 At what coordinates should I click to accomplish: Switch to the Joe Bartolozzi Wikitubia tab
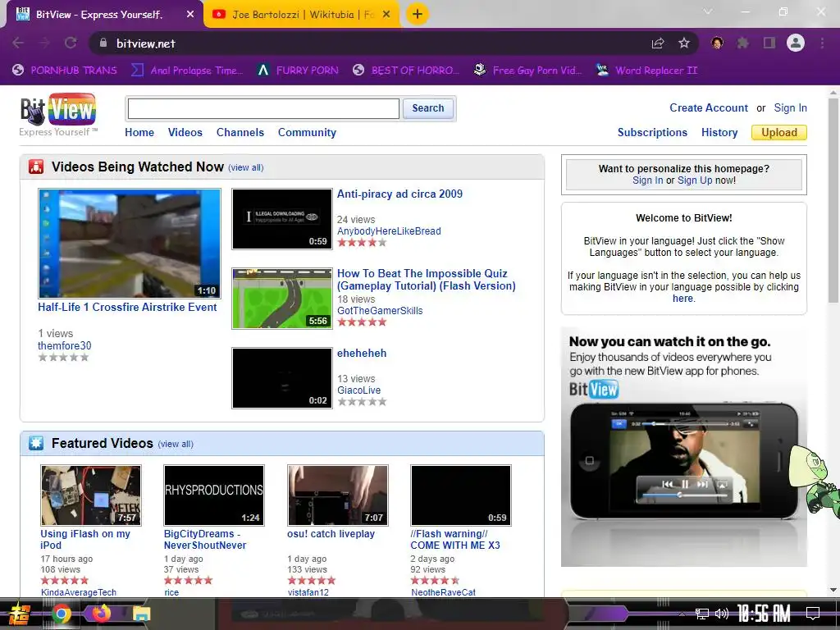click(x=302, y=15)
